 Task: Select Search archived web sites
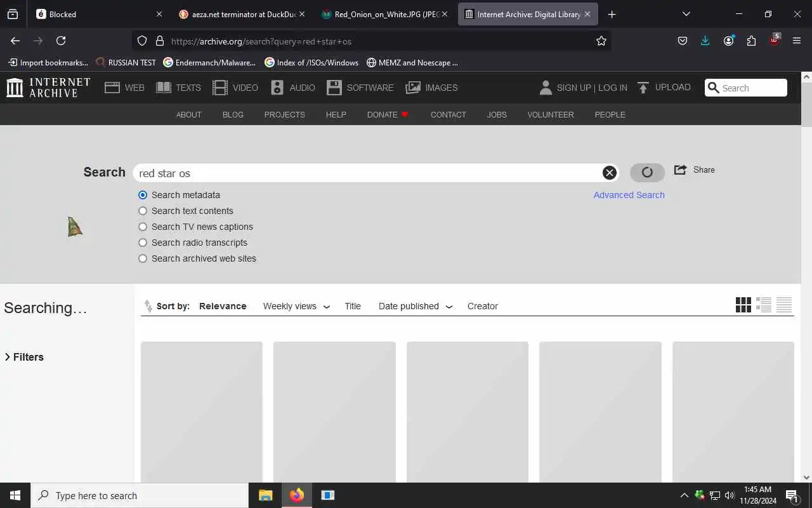click(x=143, y=258)
